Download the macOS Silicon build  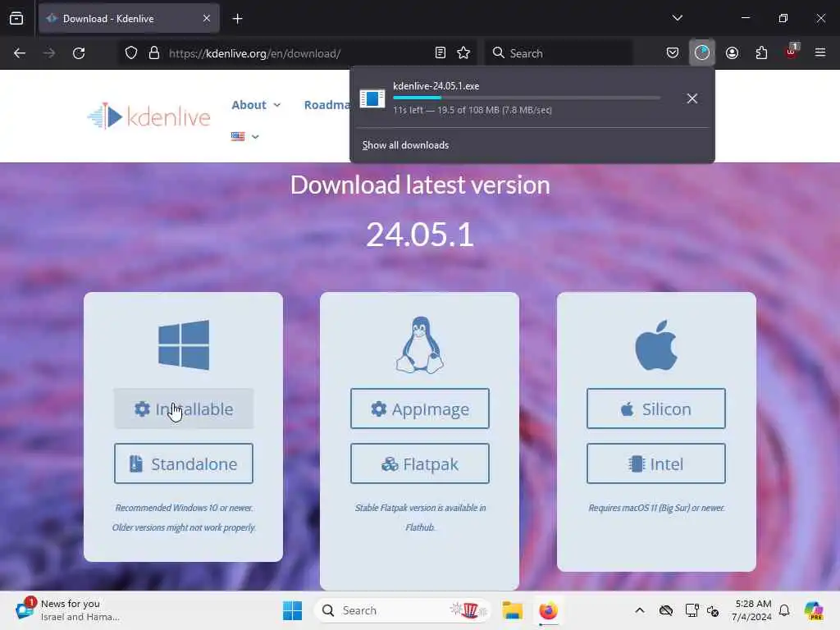(x=656, y=409)
